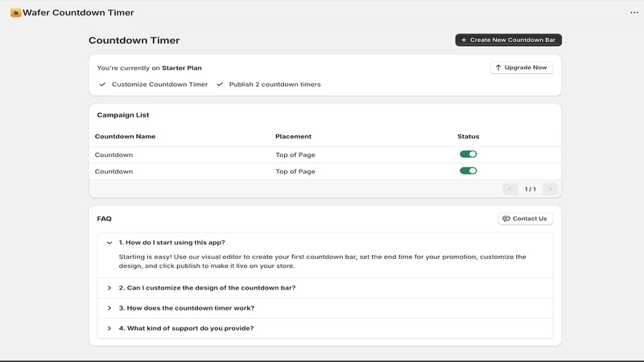
Task: Click the checkmark beside Publish 2 countdown timers
Action: click(220, 84)
